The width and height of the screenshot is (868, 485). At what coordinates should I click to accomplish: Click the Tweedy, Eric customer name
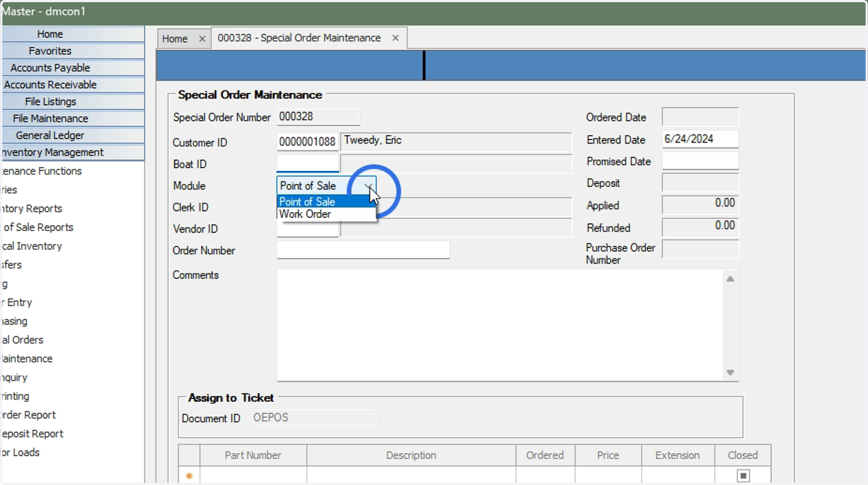(x=373, y=140)
